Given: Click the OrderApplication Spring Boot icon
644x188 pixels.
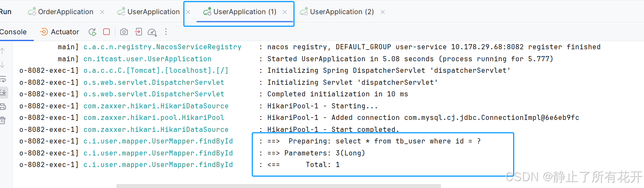Looking at the screenshot, I should click(32, 12).
